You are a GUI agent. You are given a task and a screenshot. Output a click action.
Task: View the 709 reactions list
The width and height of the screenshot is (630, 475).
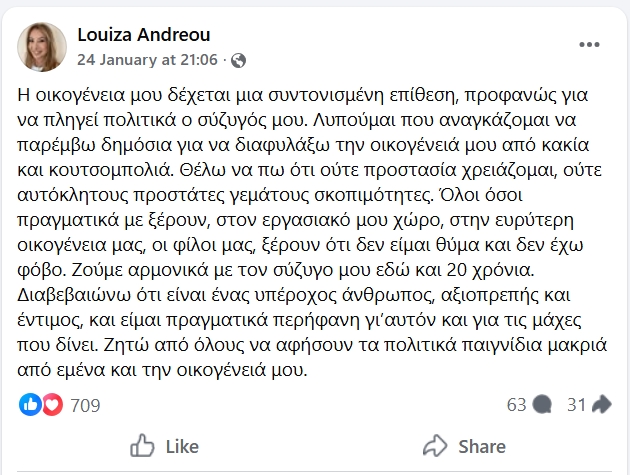(x=84, y=404)
